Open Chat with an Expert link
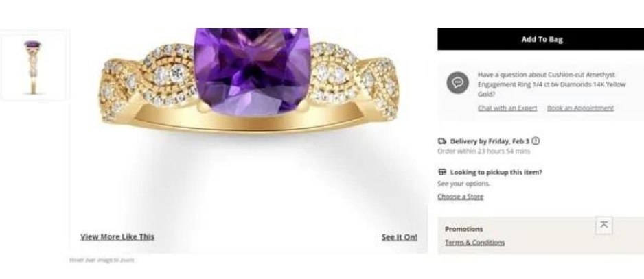Screen dimensions: 644x279 [x=507, y=108]
